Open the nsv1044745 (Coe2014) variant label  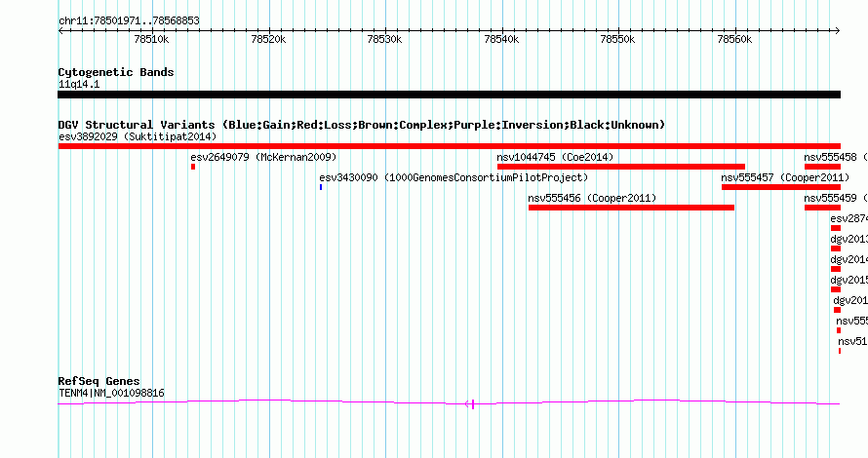coord(555,157)
